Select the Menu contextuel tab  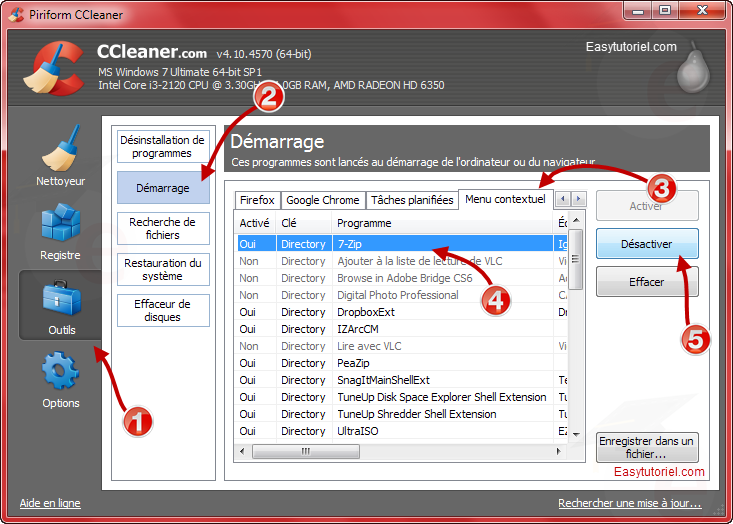click(x=505, y=199)
